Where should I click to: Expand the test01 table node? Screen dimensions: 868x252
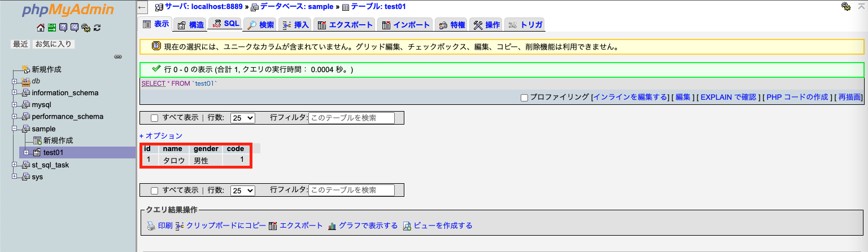(x=26, y=153)
